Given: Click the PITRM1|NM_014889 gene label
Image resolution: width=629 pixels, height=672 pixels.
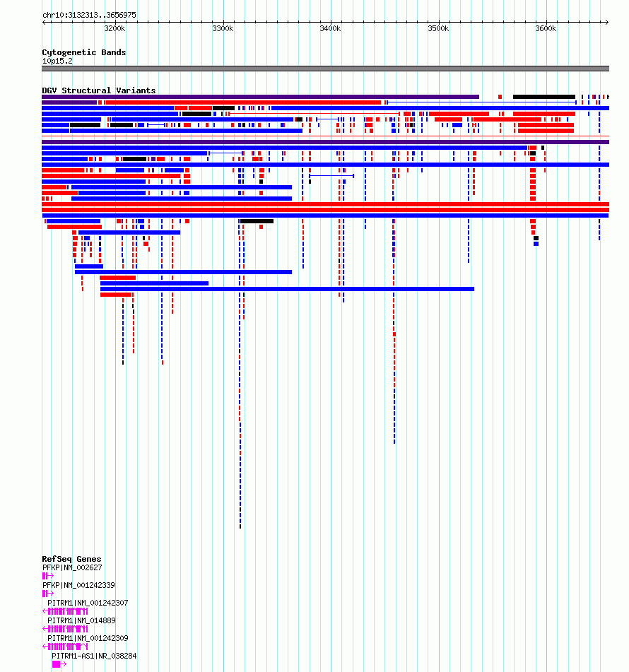Looking at the screenshot, I should (x=81, y=620).
